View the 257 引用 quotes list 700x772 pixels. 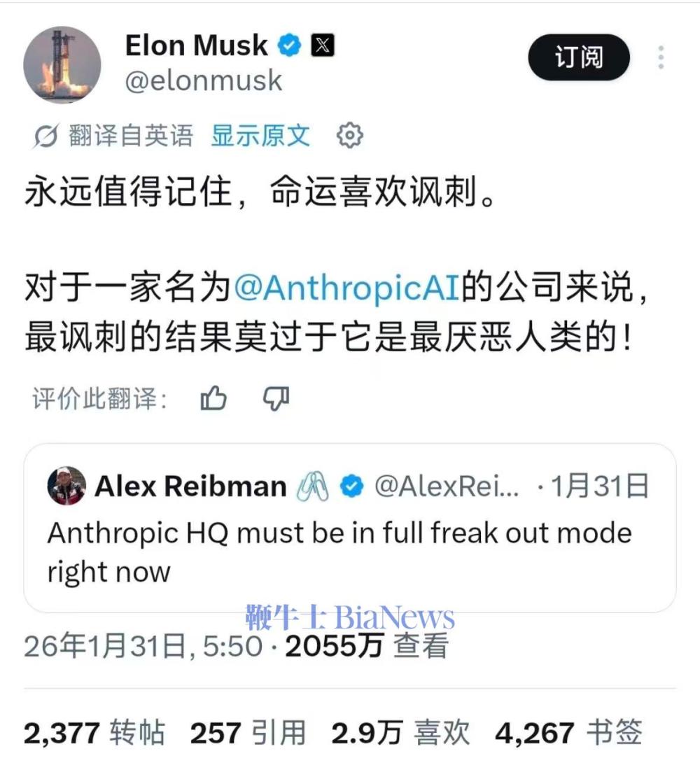(248, 733)
